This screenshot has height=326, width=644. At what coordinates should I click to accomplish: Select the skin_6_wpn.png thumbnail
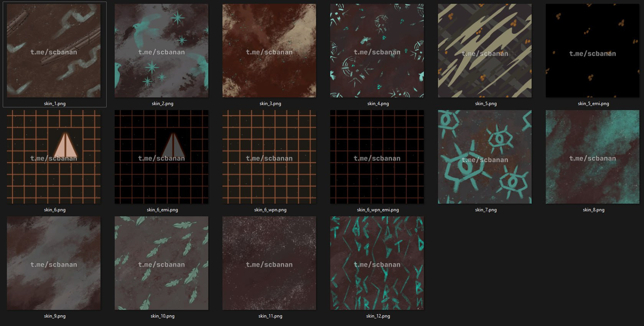[269, 157]
